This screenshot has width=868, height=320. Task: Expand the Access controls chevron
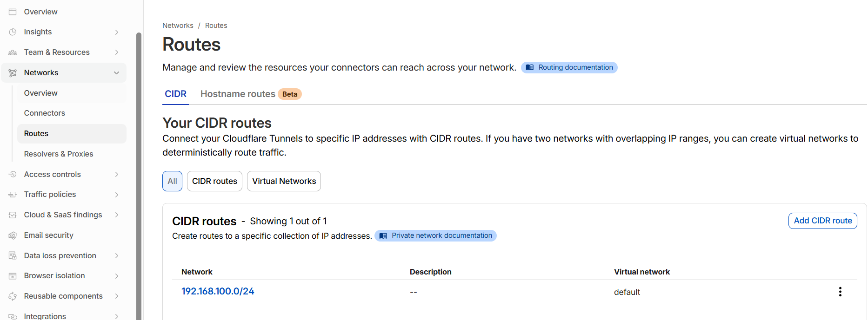click(x=117, y=175)
